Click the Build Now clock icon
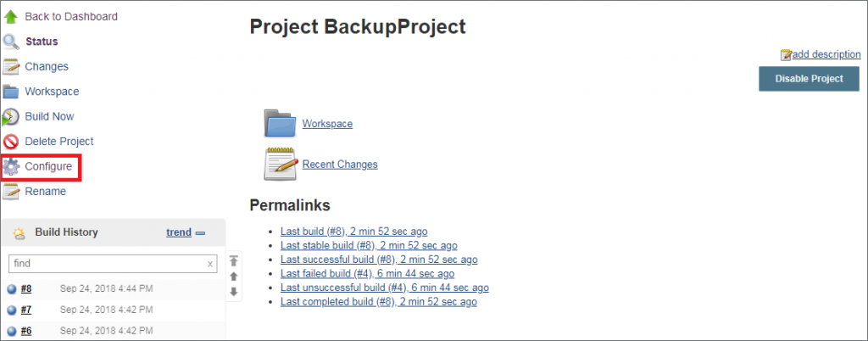Viewport: 868px width, 341px height. point(11,117)
